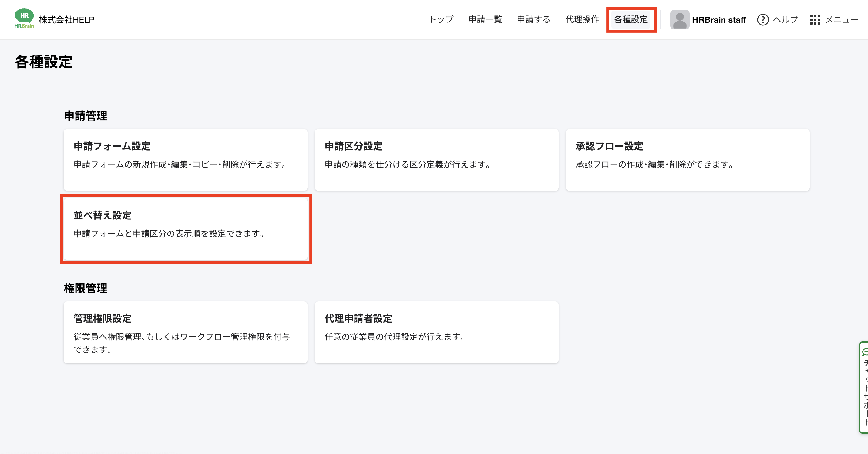
Task: Click the HRBrain logo icon
Action: tap(24, 19)
